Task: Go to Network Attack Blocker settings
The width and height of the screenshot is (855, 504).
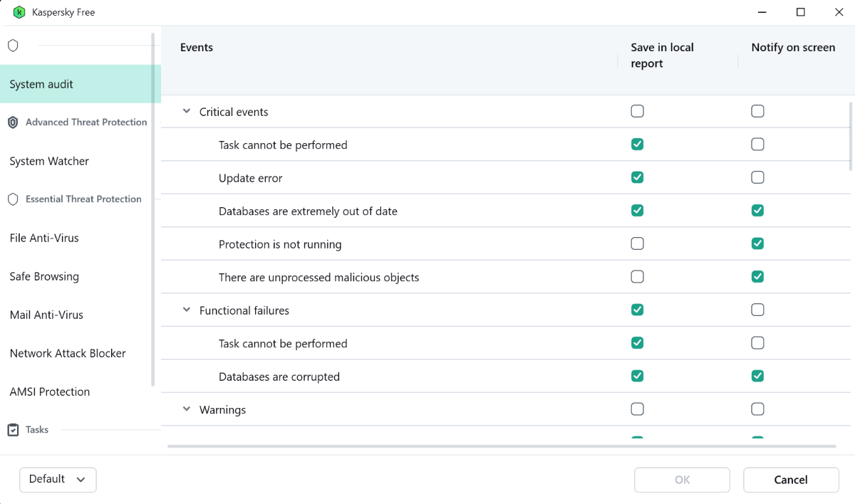Action: [x=68, y=354]
